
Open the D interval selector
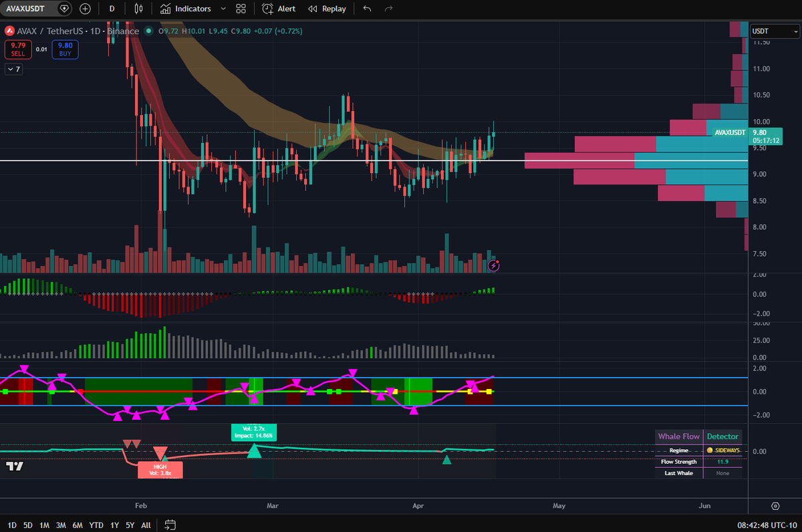(x=112, y=9)
